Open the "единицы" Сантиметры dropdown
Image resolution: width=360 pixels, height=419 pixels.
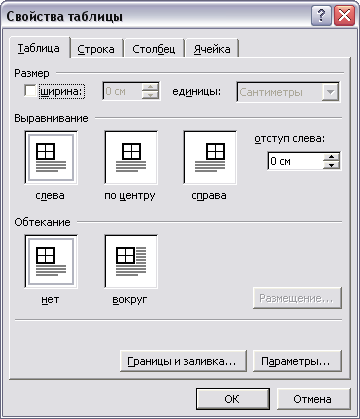click(x=330, y=92)
